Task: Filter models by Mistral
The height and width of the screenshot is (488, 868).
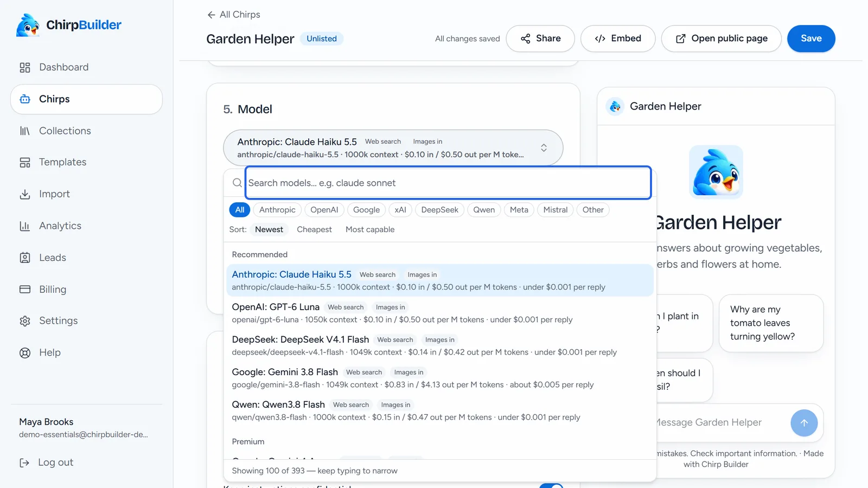Action: tap(555, 210)
